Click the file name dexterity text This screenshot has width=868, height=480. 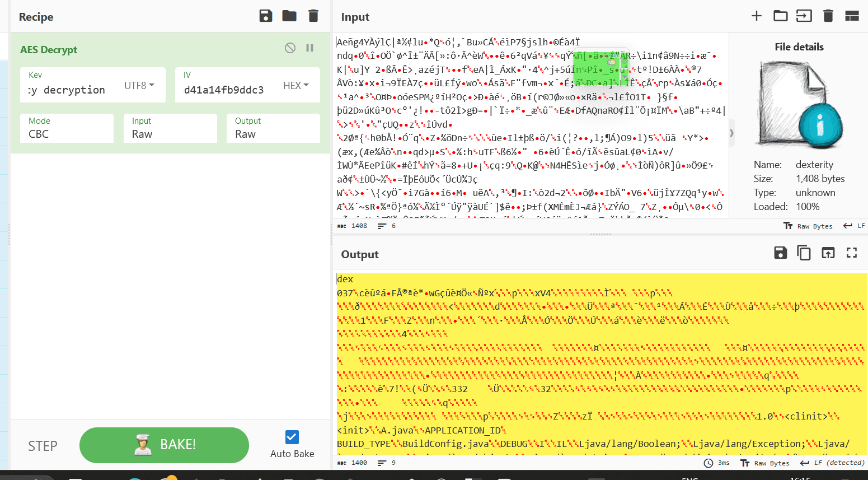pyautogui.click(x=814, y=165)
